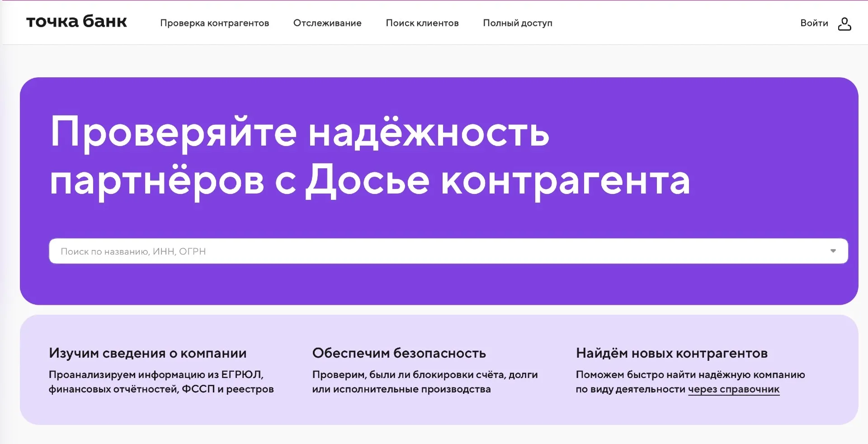Screen dimensions: 868x444
Task: Click the ЕГРЮЛ information description text
Action: click(x=156, y=375)
